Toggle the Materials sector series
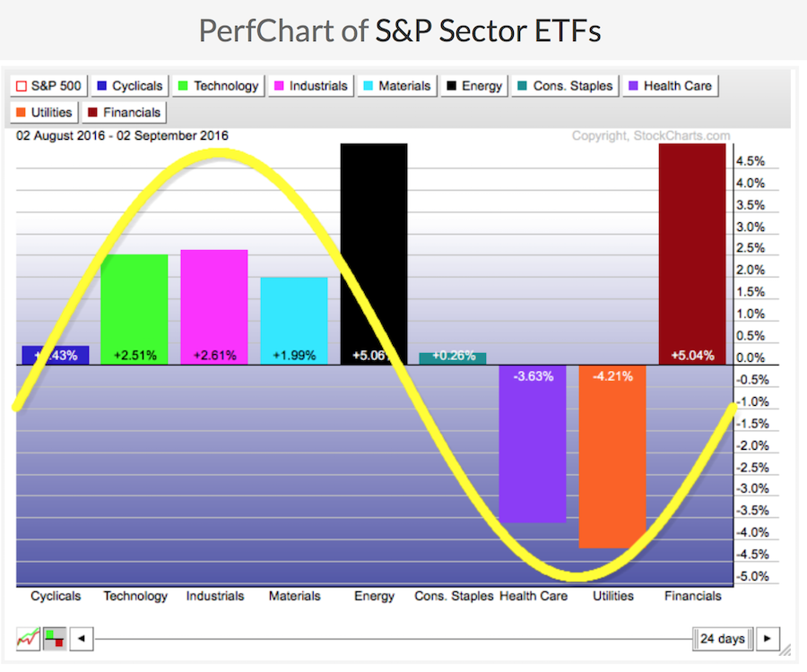Screen dimensions: 807x672 coord(396,86)
